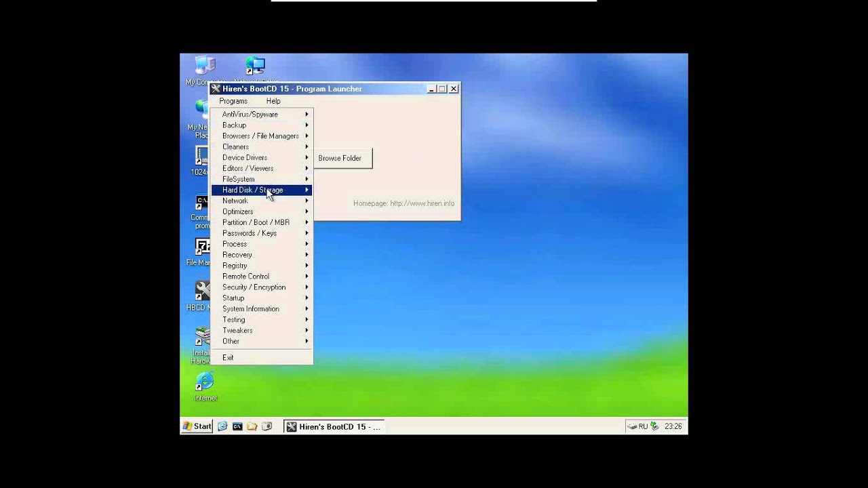Select Hard Disk / Storage menu entry
Screen dimensions: 868x488
click(262, 190)
